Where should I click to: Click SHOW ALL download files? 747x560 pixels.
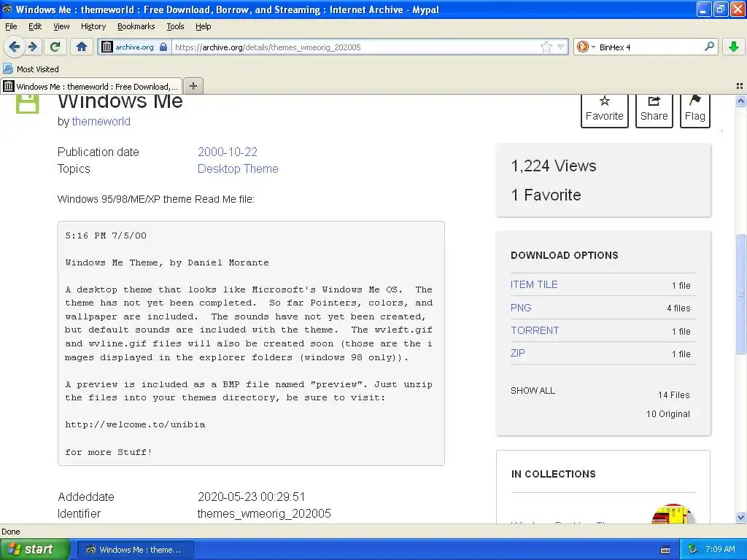[x=533, y=391]
